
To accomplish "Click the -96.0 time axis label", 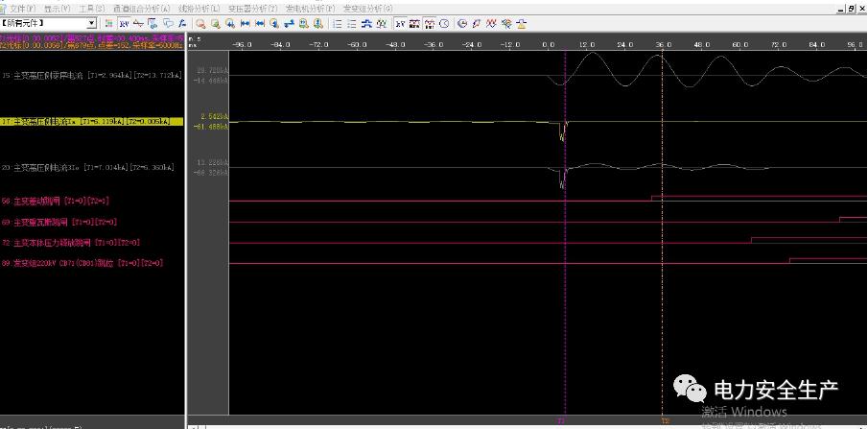I will click(242, 44).
